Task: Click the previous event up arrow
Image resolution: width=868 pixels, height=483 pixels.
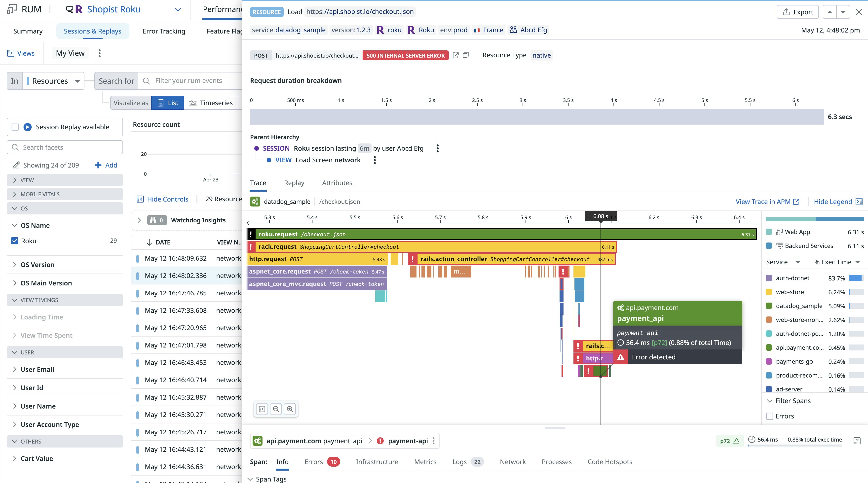Action: [x=830, y=12]
